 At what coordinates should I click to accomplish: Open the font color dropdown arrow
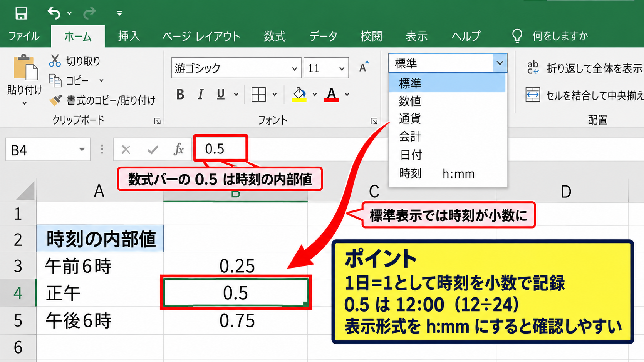coord(347,95)
